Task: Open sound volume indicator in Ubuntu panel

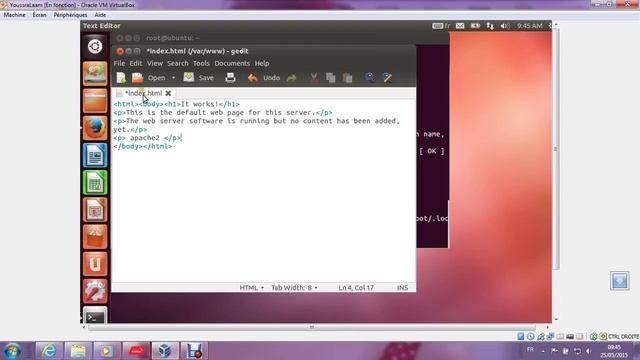Action: pos(504,26)
